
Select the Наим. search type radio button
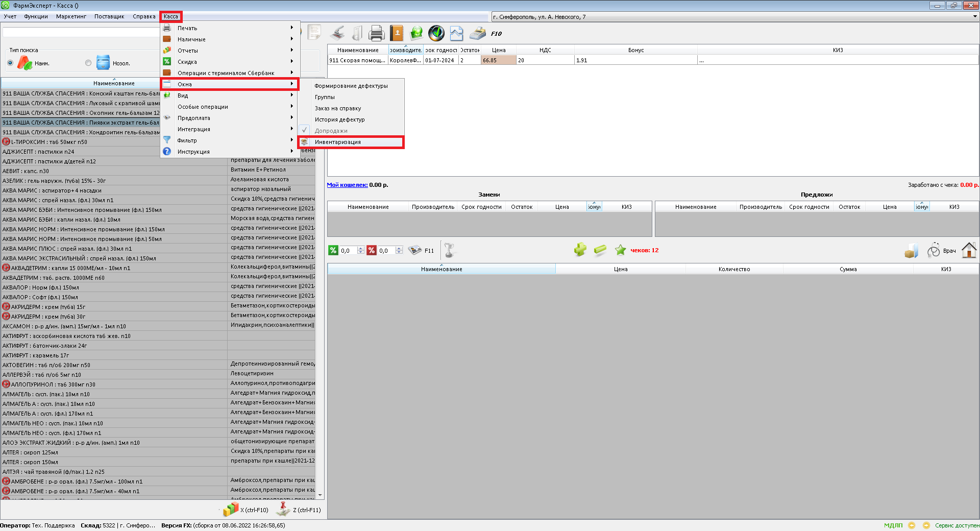click(10, 63)
